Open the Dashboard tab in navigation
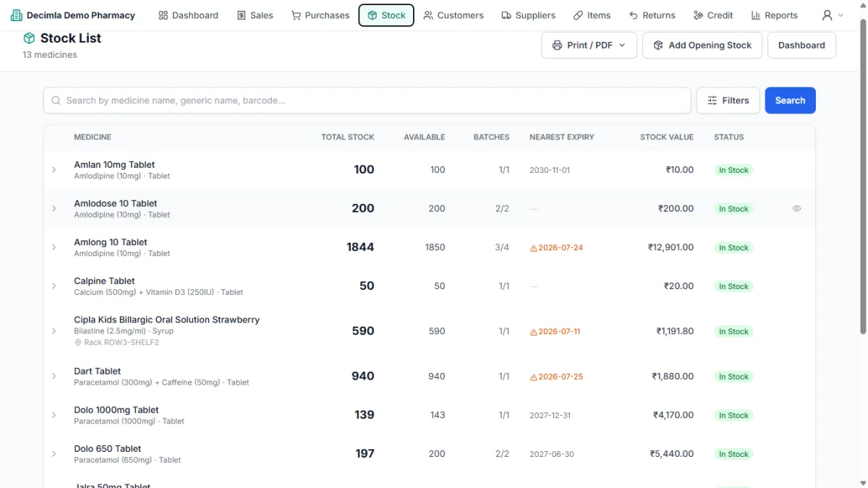The height and width of the screenshot is (488, 868). coord(188,15)
